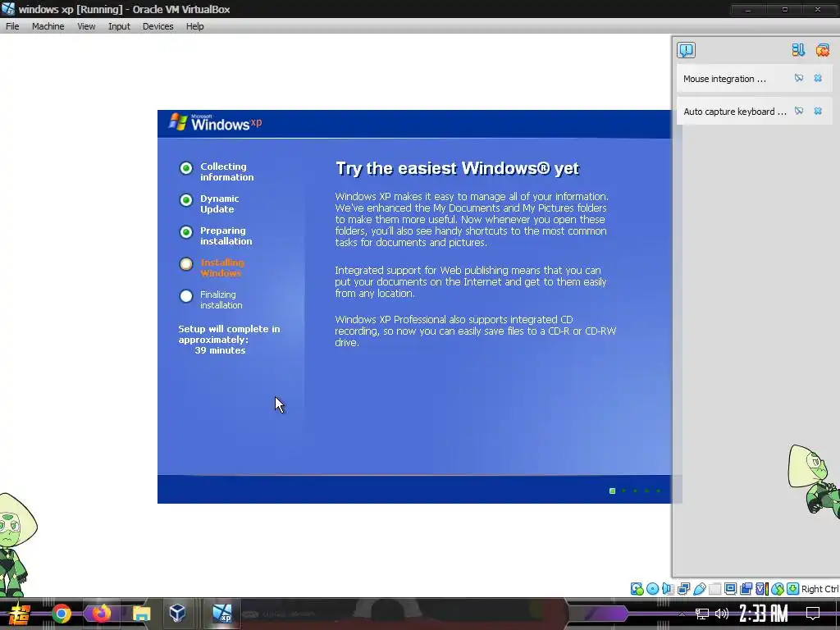Screen dimensions: 840x630
Task: Click the Finalizing installation step indicator
Action: point(186,295)
